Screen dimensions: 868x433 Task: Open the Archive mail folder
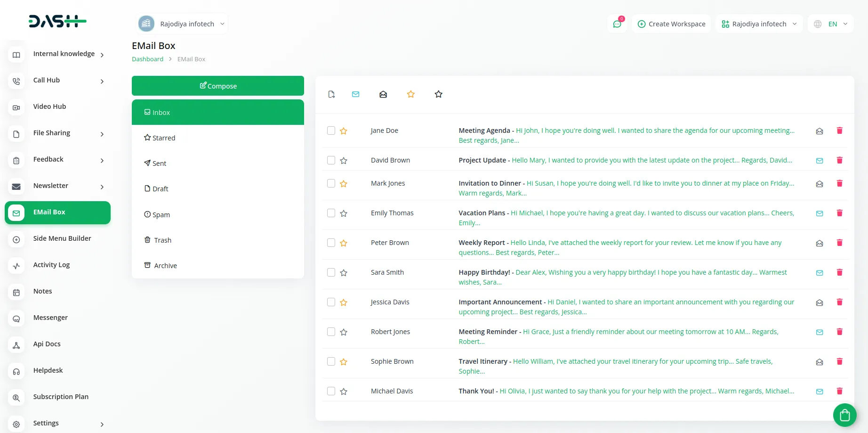218,266
